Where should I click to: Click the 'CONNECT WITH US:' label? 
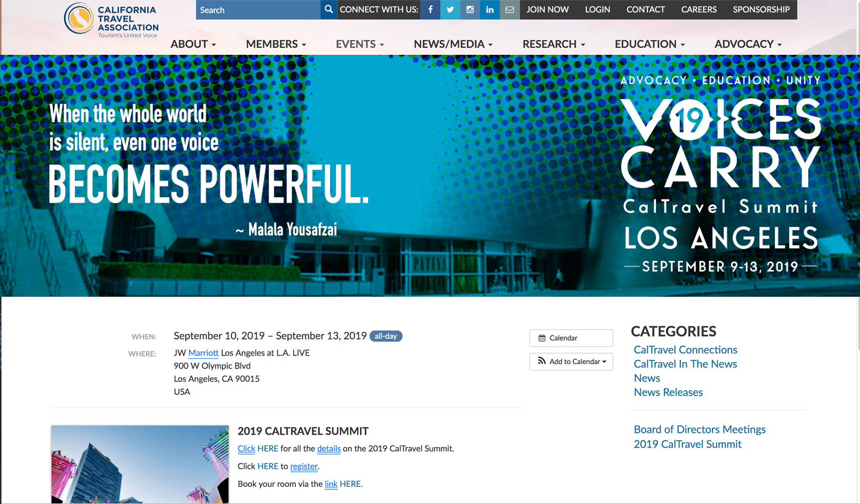(379, 10)
